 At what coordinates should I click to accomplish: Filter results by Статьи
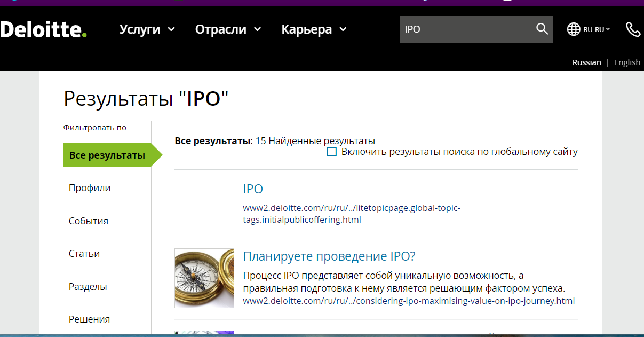coord(84,254)
